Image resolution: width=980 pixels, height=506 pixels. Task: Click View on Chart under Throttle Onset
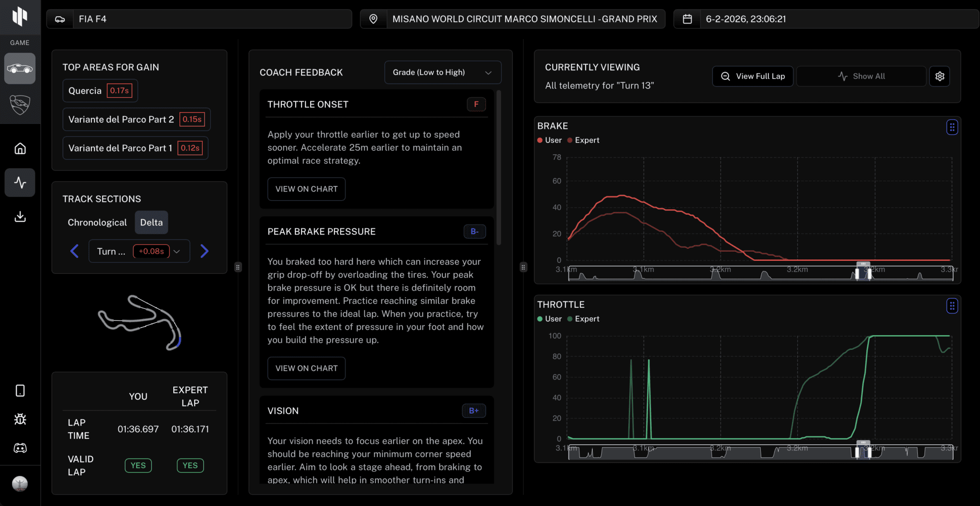coord(306,189)
